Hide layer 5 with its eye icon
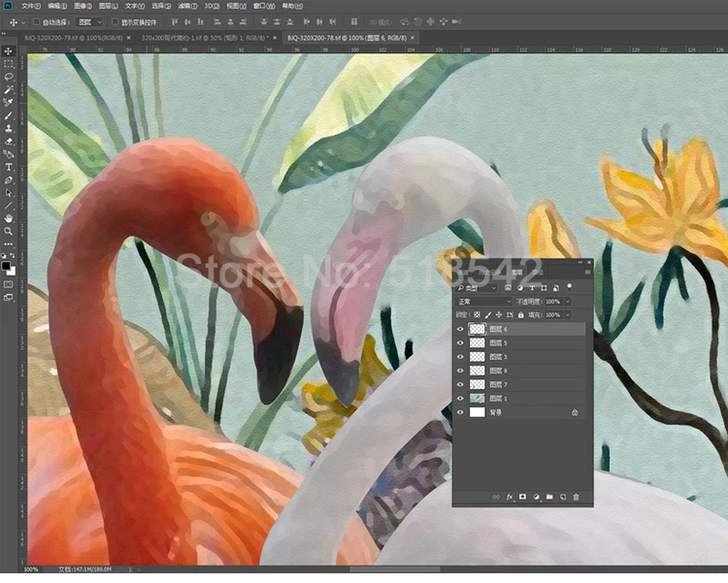This screenshot has height=583, width=728. coord(460,343)
